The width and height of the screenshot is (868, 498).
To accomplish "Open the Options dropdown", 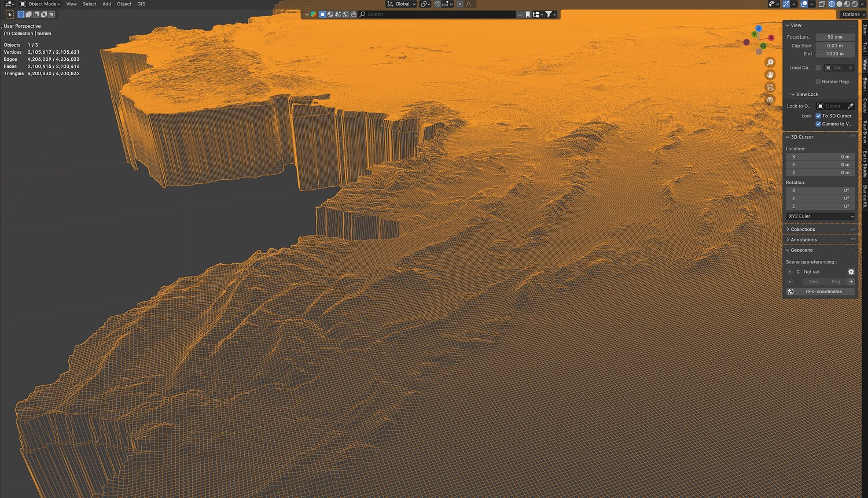I will pos(853,14).
